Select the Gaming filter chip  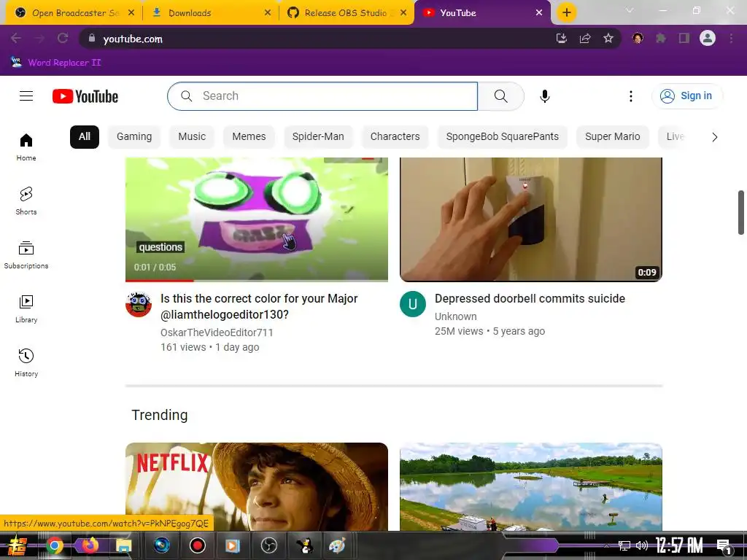[x=134, y=136]
